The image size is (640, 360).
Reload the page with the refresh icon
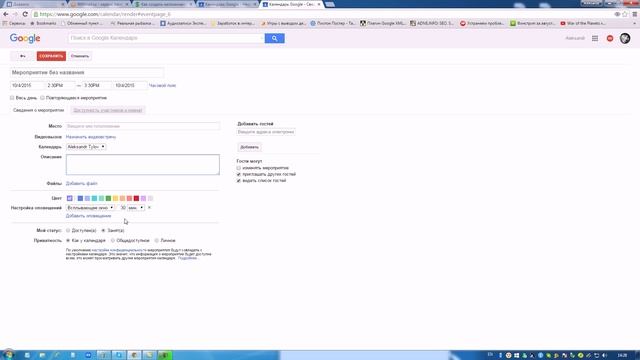pos(25,14)
